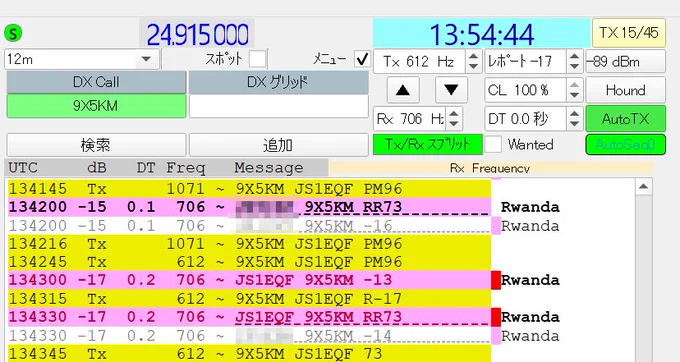Image resolution: width=680 pixels, height=362 pixels.
Task: Click the Tx 612 Hz field
Action: pyautogui.click(x=420, y=61)
